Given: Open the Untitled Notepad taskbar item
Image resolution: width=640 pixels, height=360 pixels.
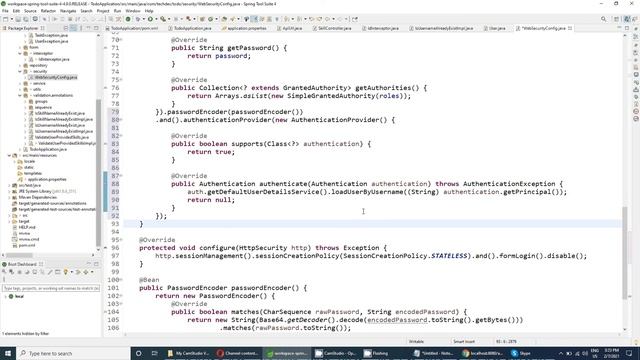Looking at the screenshot, I should pos(433,353).
